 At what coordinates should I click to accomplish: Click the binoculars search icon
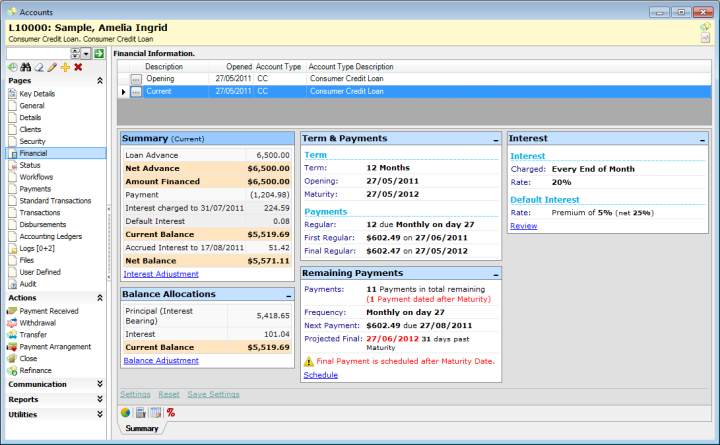26,67
